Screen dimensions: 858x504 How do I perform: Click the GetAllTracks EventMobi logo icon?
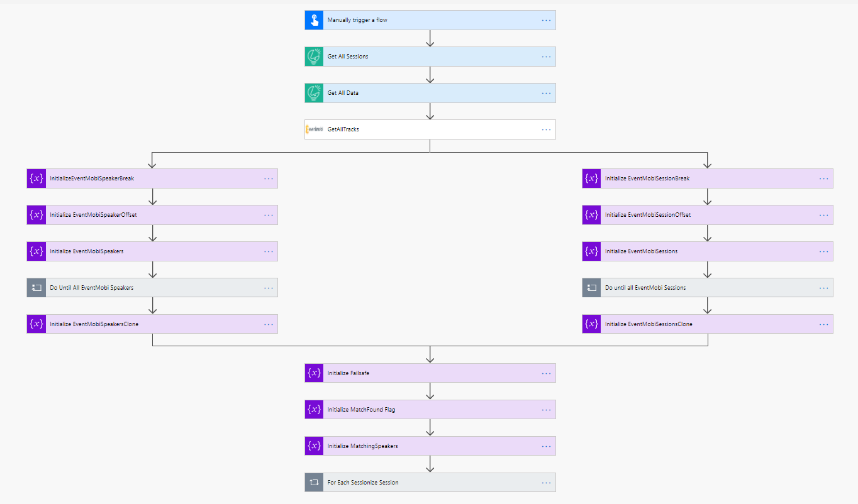point(314,129)
